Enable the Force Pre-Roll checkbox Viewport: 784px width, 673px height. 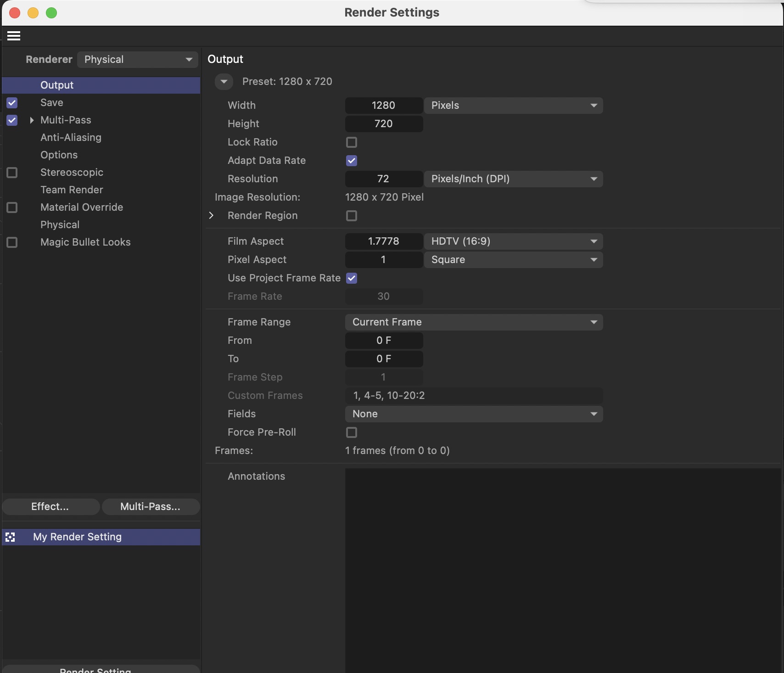pyautogui.click(x=352, y=432)
